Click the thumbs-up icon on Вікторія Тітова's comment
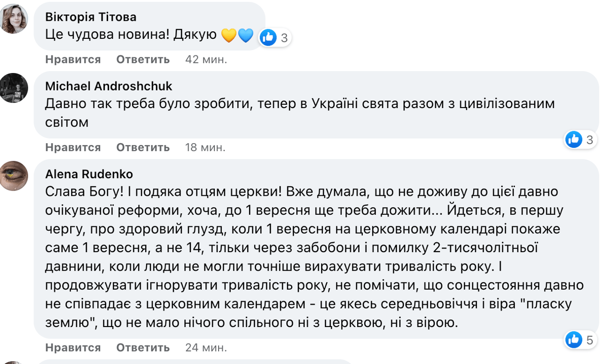The height and width of the screenshot is (364, 616). 268,37
